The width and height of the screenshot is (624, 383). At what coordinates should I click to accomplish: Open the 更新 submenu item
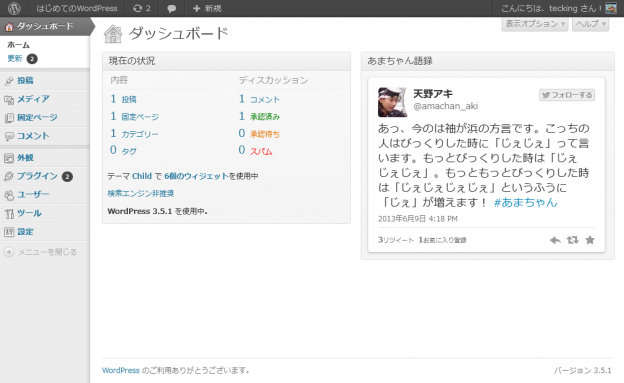15,59
